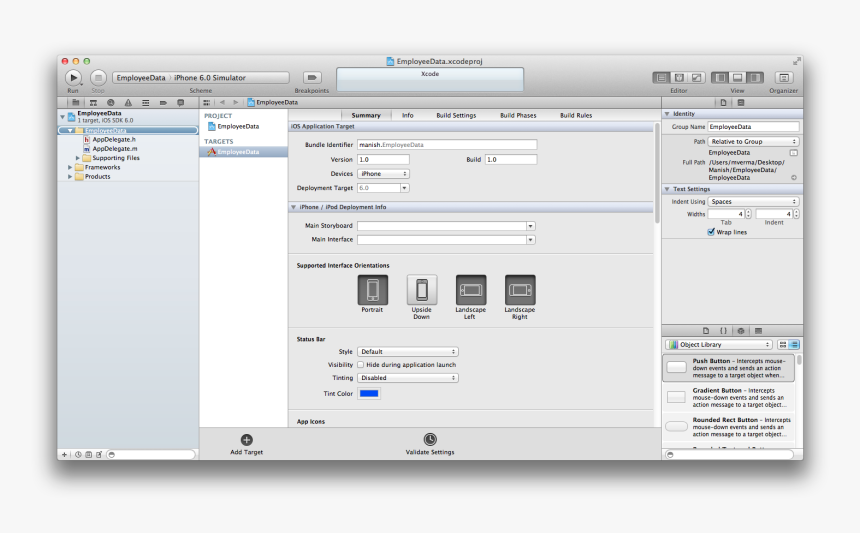860x533 pixels.
Task: Toggle Landscape Left orientation
Action: click(471, 290)
